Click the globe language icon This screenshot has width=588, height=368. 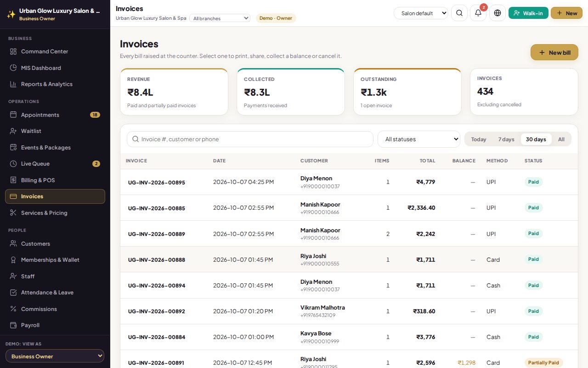(x=498, y=13)
